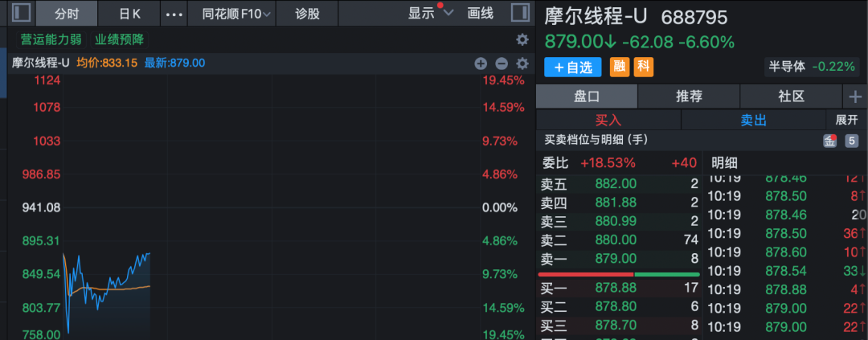Image resolution: width=868 pixels, height=340 pixels.
Task: Select the 卖二 row at 880.00
Action: click(619, 240)
